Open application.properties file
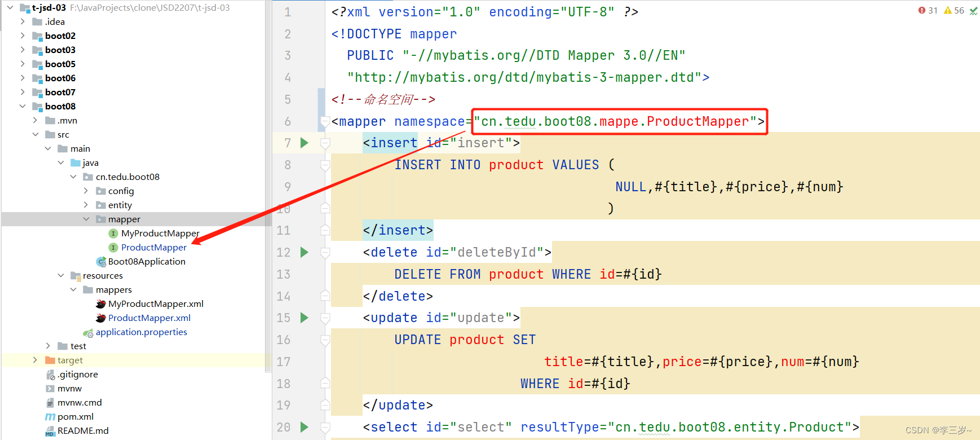 [x=142, y=332]
